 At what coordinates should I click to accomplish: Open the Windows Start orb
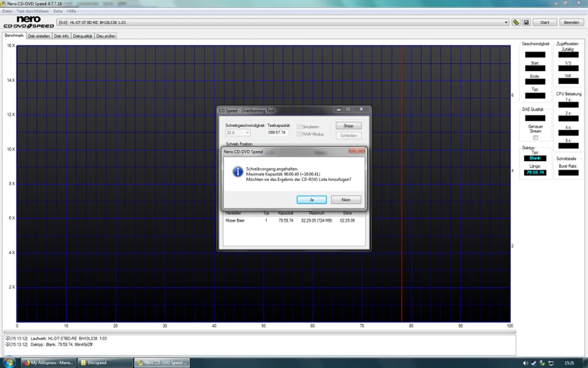point(9,362)
